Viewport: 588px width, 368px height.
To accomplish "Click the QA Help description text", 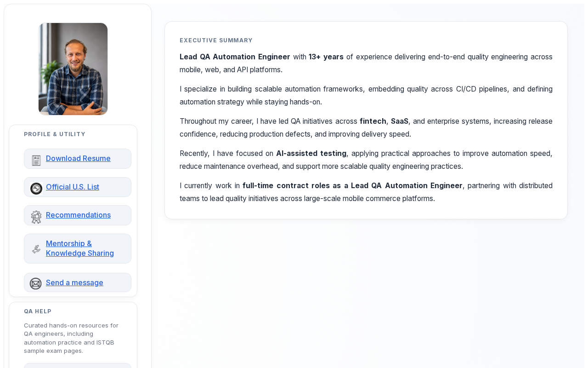I will point(72,338).
